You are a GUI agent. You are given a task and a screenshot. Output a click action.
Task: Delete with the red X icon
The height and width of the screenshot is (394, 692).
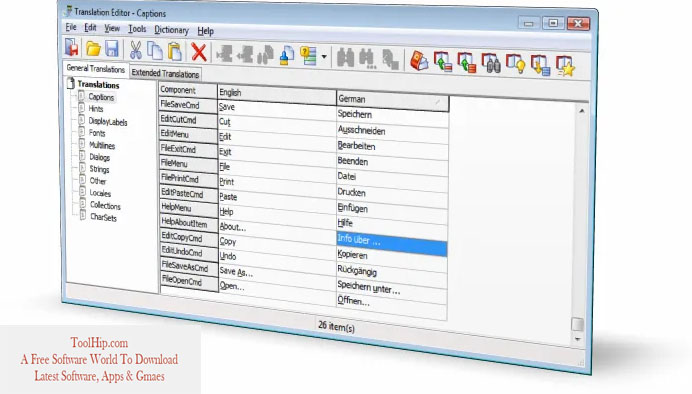[x=199, y=53]
